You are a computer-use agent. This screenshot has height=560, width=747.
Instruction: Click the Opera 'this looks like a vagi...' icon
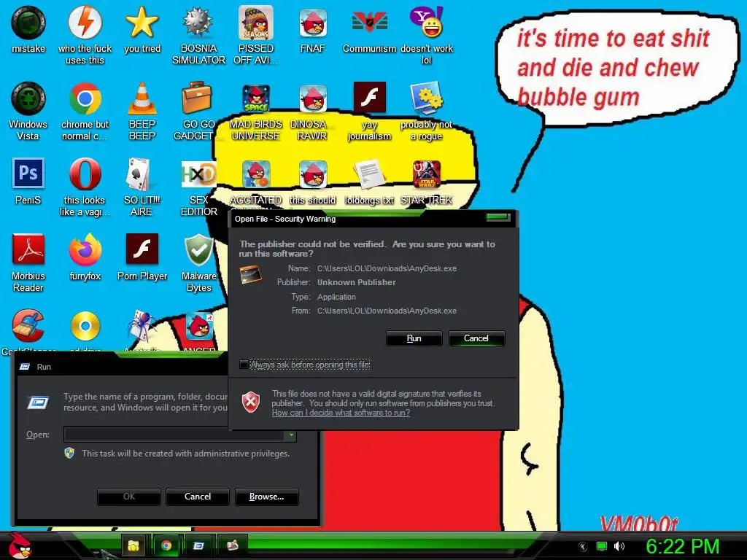[x=85, y=174]
